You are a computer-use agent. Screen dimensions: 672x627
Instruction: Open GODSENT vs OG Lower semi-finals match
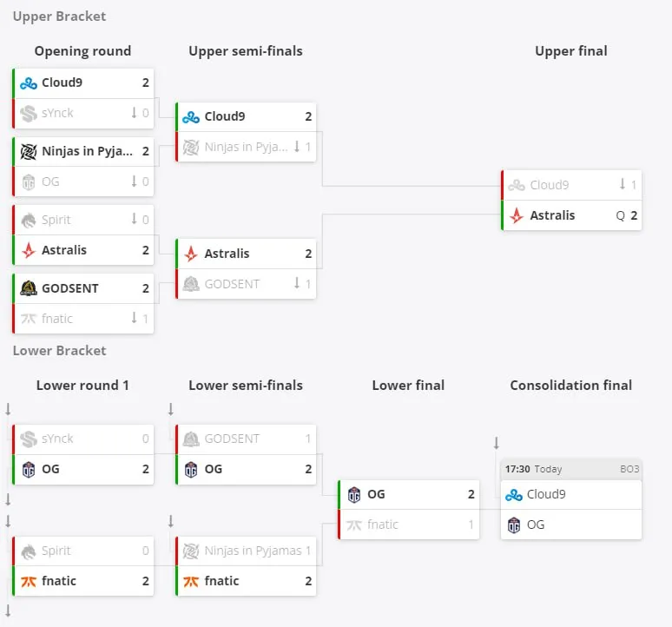tap(246, 455)
